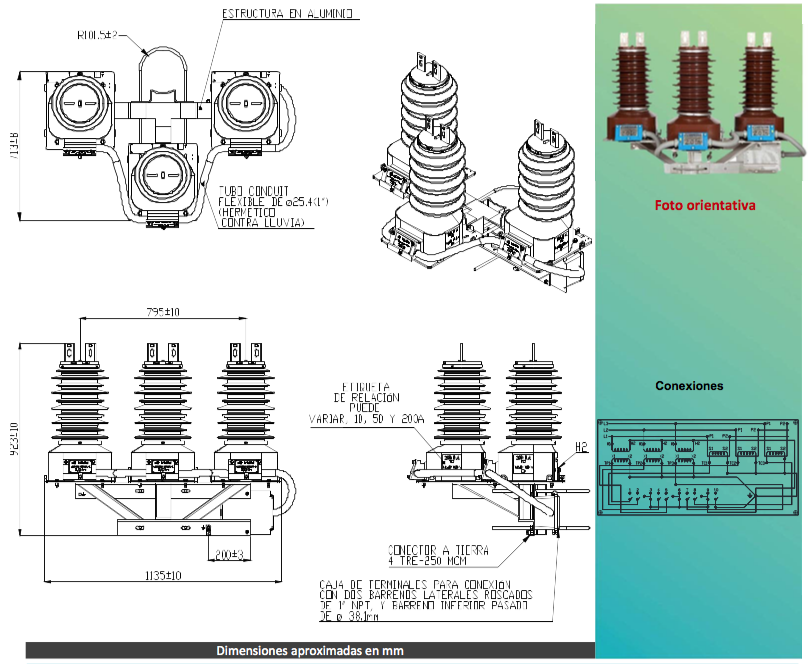Click the product photo of three transformers
The height and width of the screenshot is (664, 808).
pyautogui.click(x=702, y=100)
